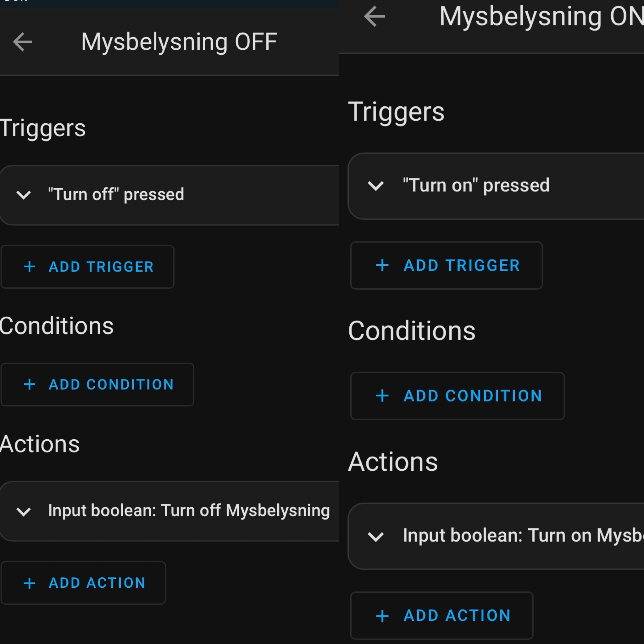The height and width of the screenshot is (644, 644).
Task: Add a condition to the ON automation
Action: click(457, 396)
